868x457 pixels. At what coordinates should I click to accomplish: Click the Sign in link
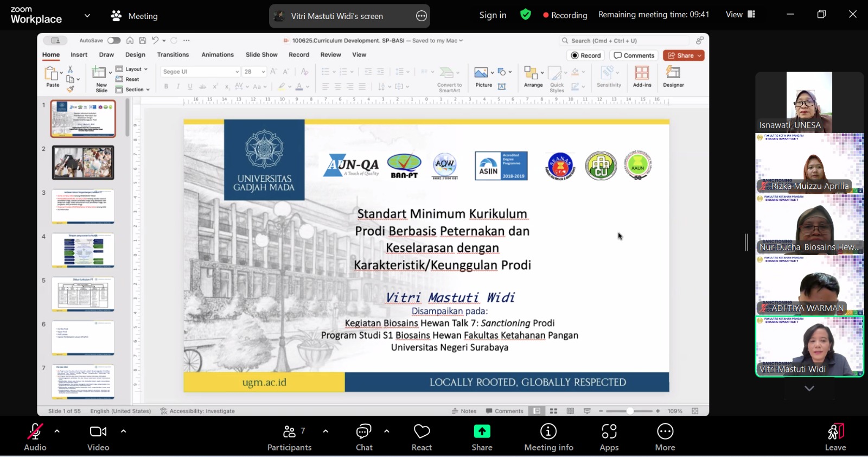tap(493, 15)
